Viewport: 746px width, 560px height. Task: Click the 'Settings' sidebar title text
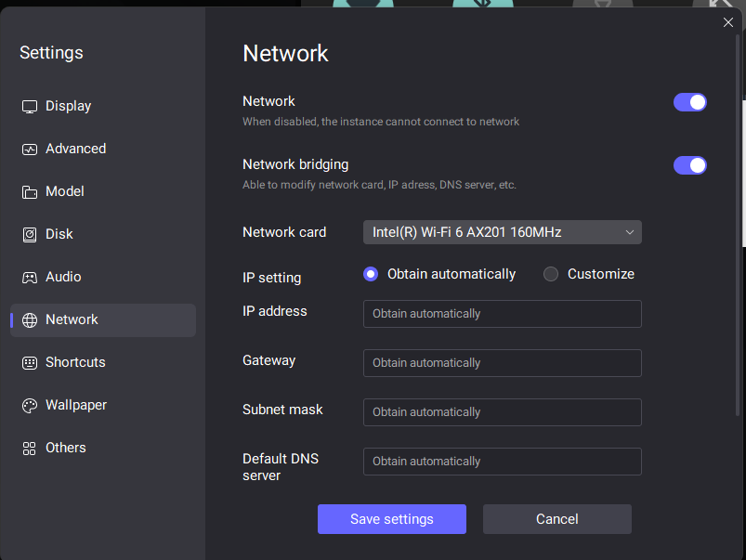[x=51, y=53]
